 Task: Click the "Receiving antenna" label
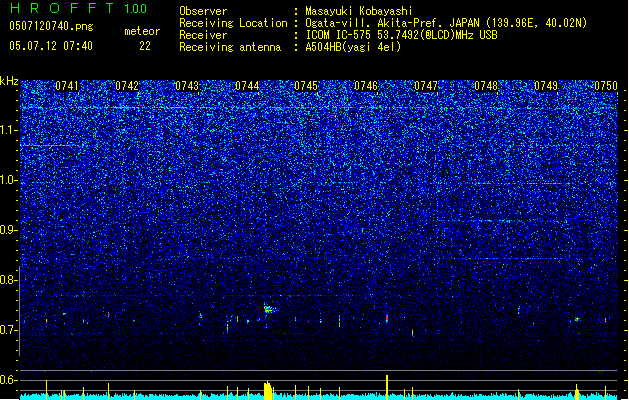230,47
